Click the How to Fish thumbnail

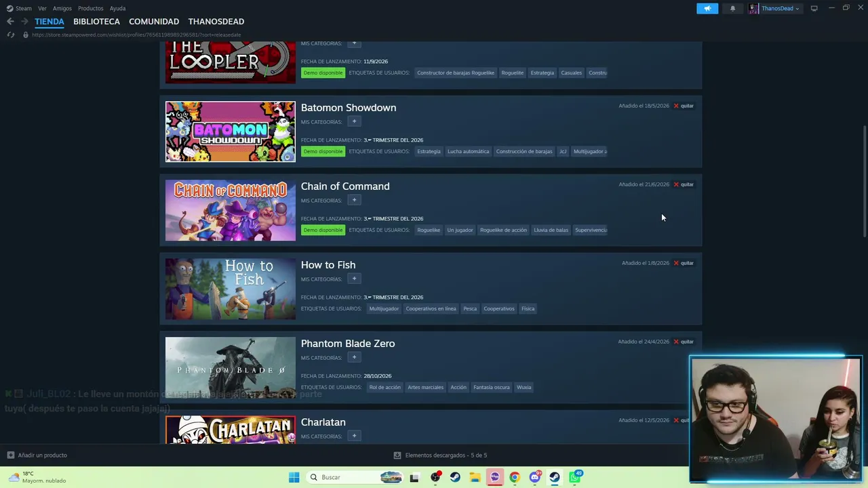[231, 289]
